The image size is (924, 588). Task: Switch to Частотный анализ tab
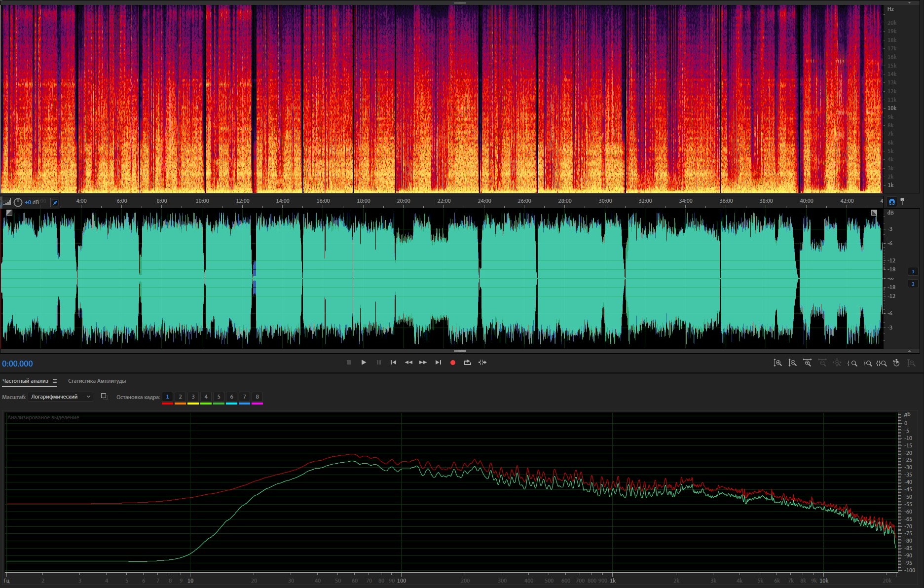click(25, 381)
